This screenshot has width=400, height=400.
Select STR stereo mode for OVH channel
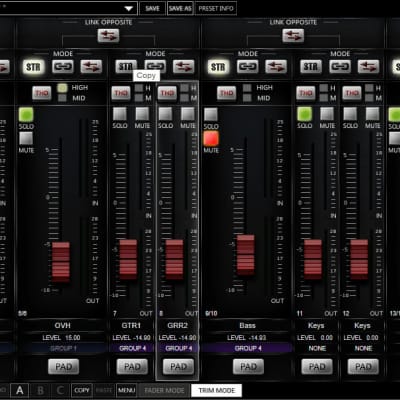click(33, 67)
